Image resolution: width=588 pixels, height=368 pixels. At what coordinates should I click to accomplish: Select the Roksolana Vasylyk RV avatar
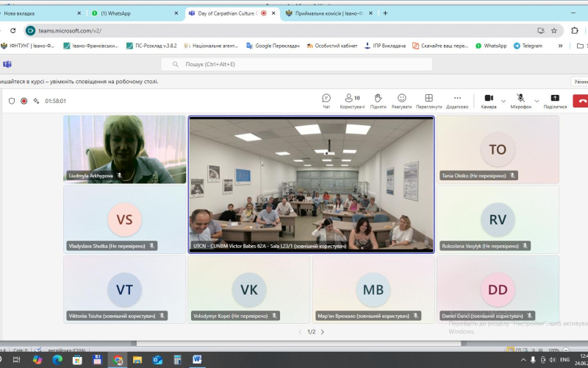(498, 219)
